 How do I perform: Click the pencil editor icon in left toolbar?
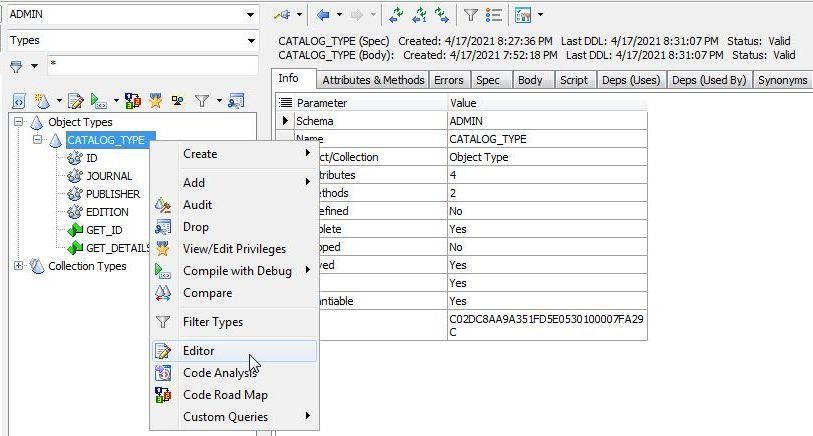point(75,101)
